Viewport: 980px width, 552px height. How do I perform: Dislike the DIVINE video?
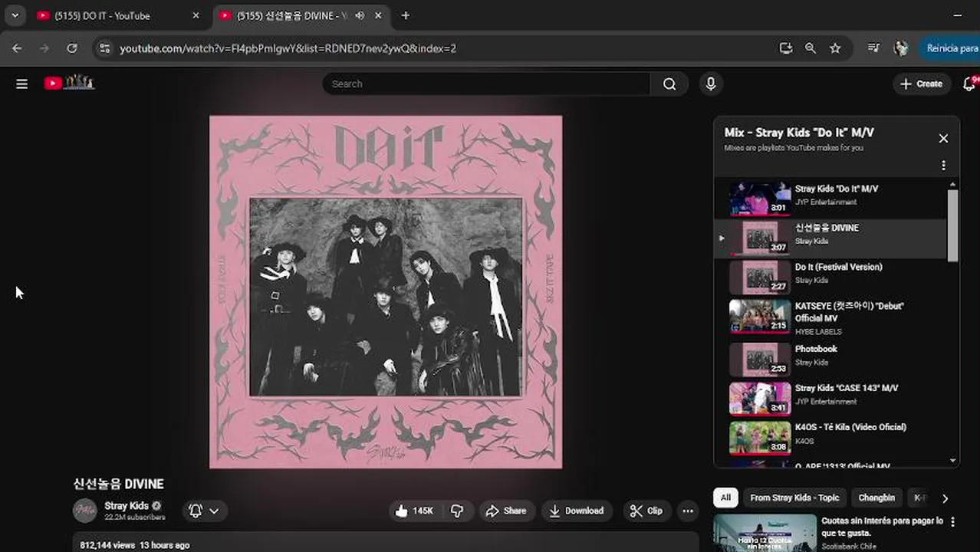(457, 511)
